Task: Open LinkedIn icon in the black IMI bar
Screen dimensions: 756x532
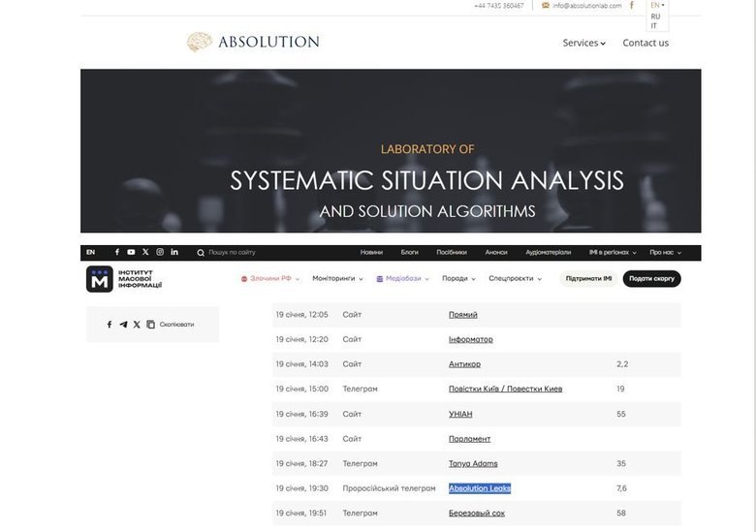Action: [174, 252]
